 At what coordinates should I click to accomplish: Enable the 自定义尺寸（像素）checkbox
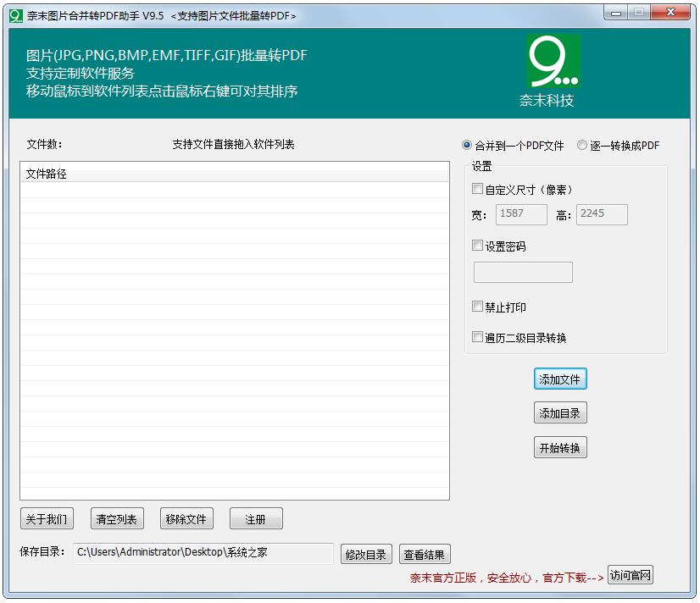[x=477, y=189]
